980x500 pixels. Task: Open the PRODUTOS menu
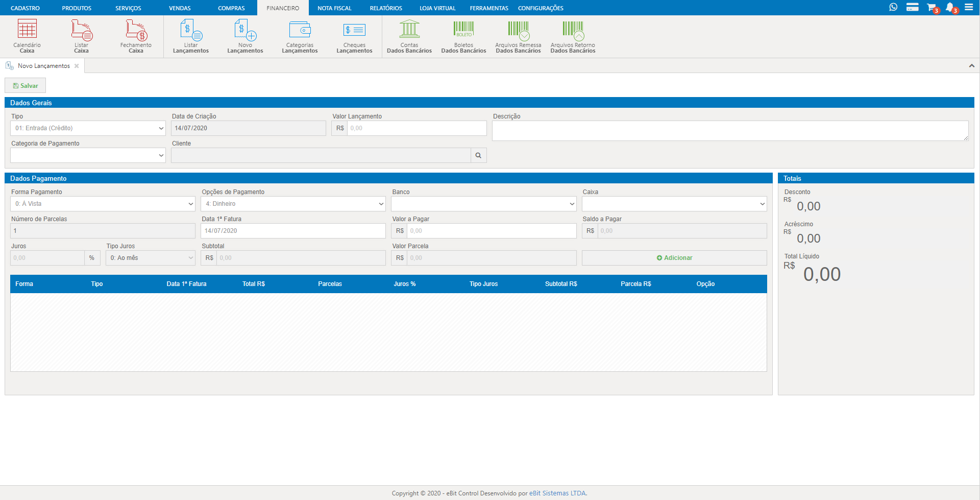click(77, 8)
